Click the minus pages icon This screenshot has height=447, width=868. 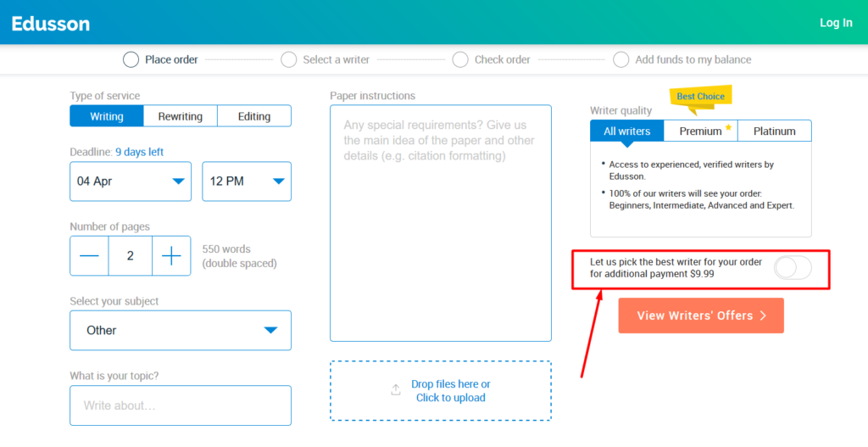(89, 255)
